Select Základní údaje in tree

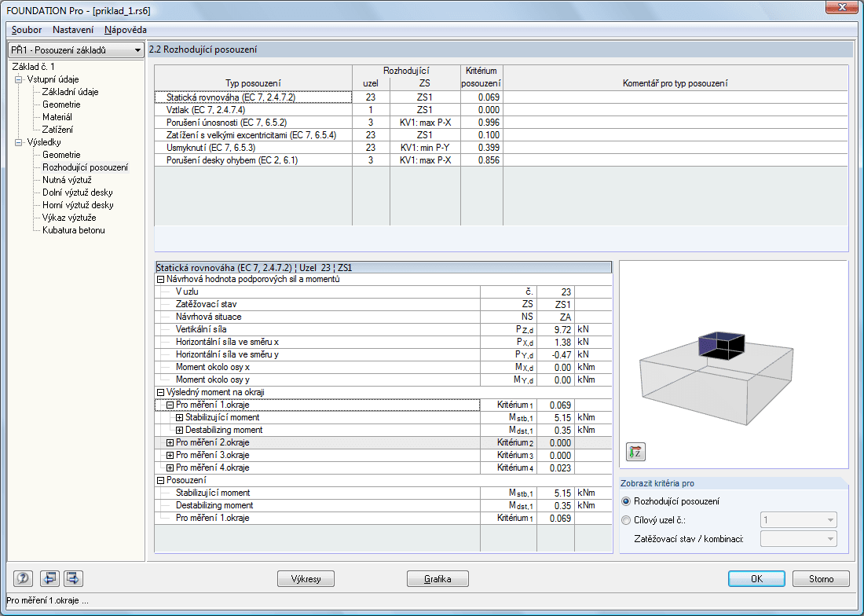click(70, 92)
